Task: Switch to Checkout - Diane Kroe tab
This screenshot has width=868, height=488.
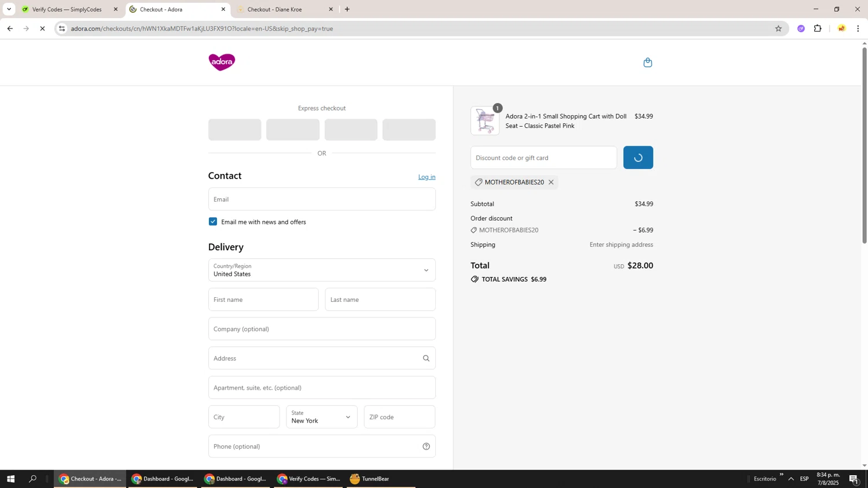Action: click(x=285, y=9)
